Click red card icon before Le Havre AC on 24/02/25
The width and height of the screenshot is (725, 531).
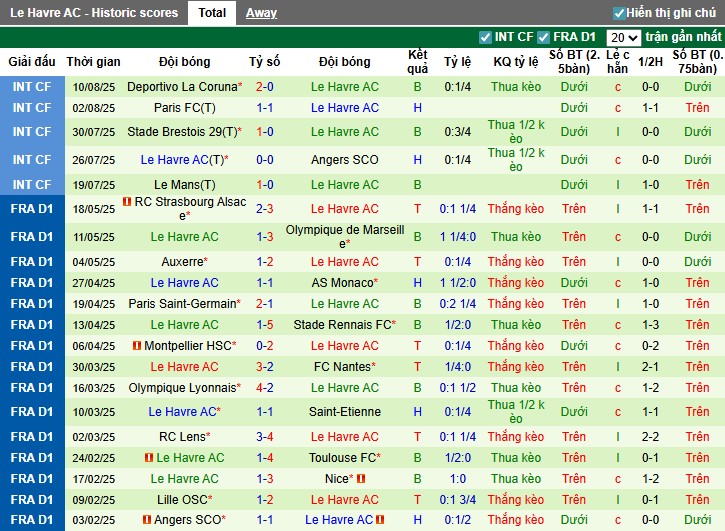[149, 458]
